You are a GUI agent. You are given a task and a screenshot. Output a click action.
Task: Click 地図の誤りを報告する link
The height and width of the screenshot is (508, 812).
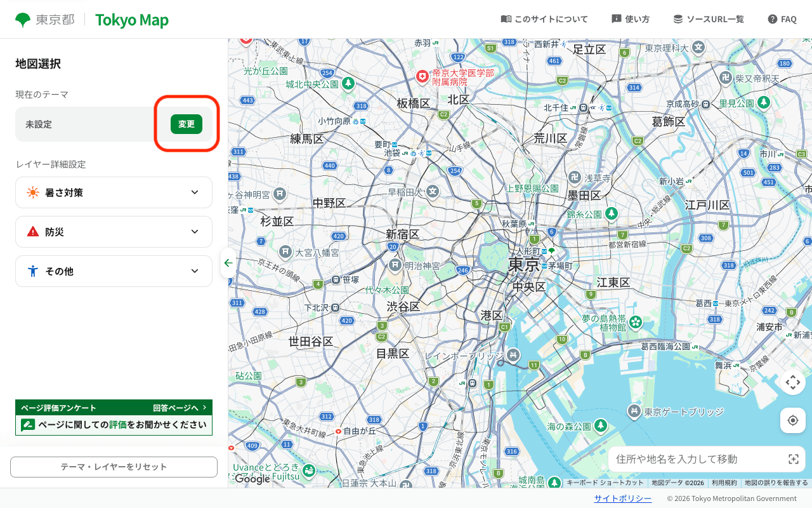point(776,483)
